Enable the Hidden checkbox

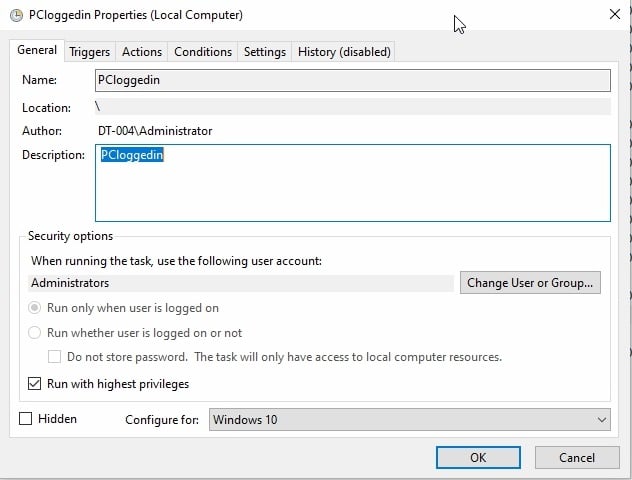[x=25, y=419]
